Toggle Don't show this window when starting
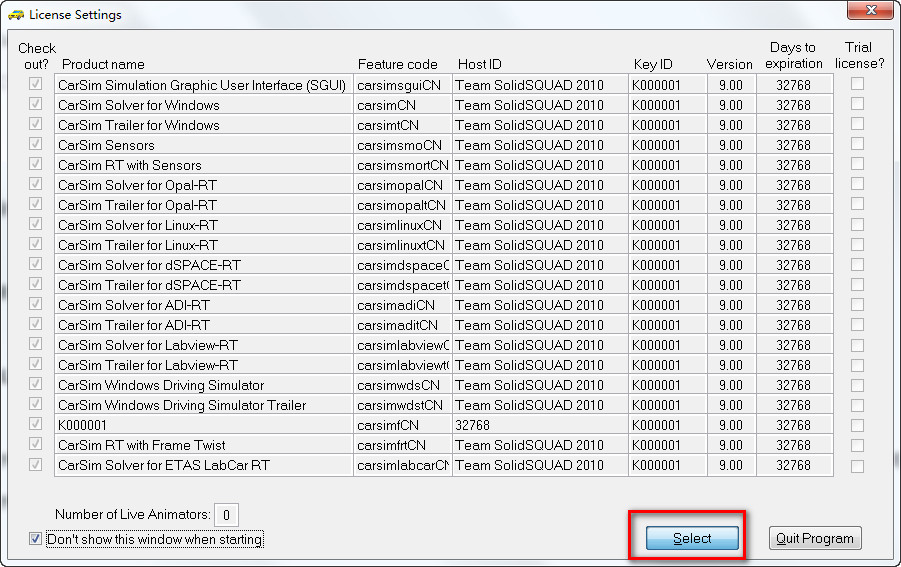Viewport: 901px width, 567px height. (x=35, y=539)
